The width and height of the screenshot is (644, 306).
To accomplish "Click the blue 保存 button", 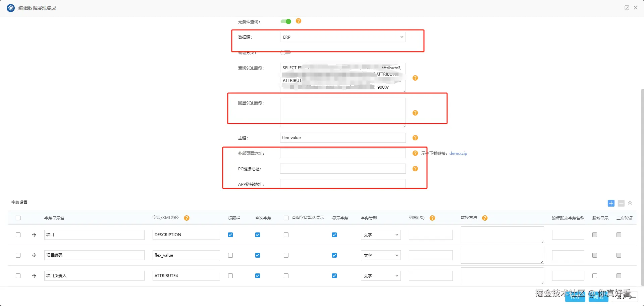I will click(x=575, y=297).
